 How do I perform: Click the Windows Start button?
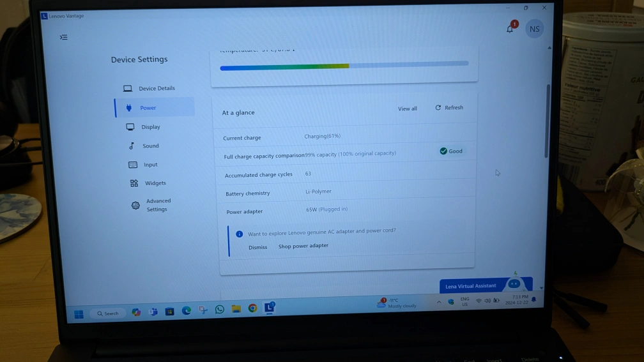point(79,314)
